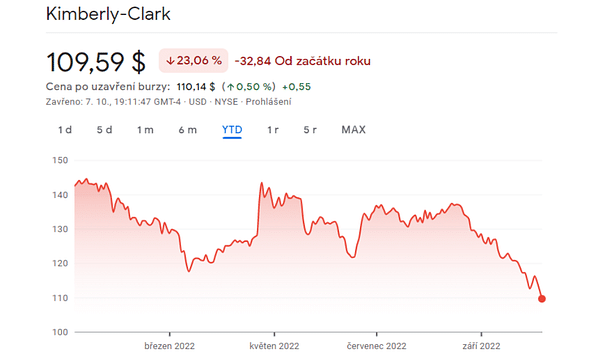Click the 110,14 $ after-hours price
This screenshot has width=600, height=360.
tap(196, 87)
